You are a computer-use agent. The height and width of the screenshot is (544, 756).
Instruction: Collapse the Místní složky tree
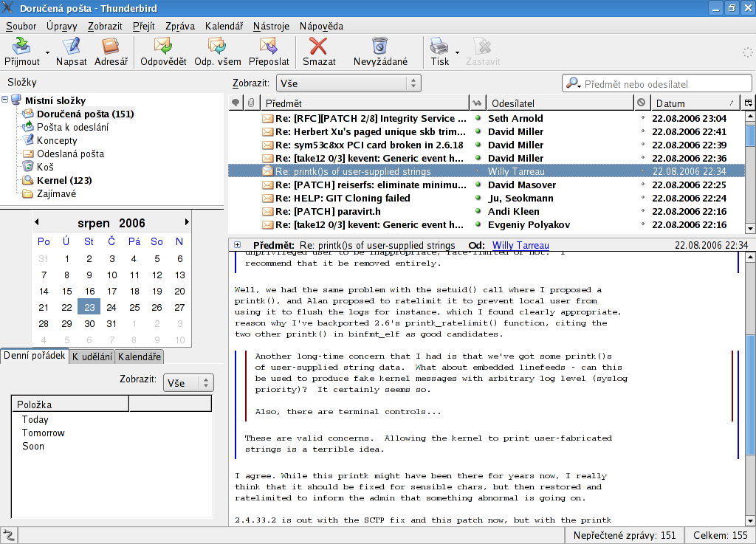coord(5,100)
